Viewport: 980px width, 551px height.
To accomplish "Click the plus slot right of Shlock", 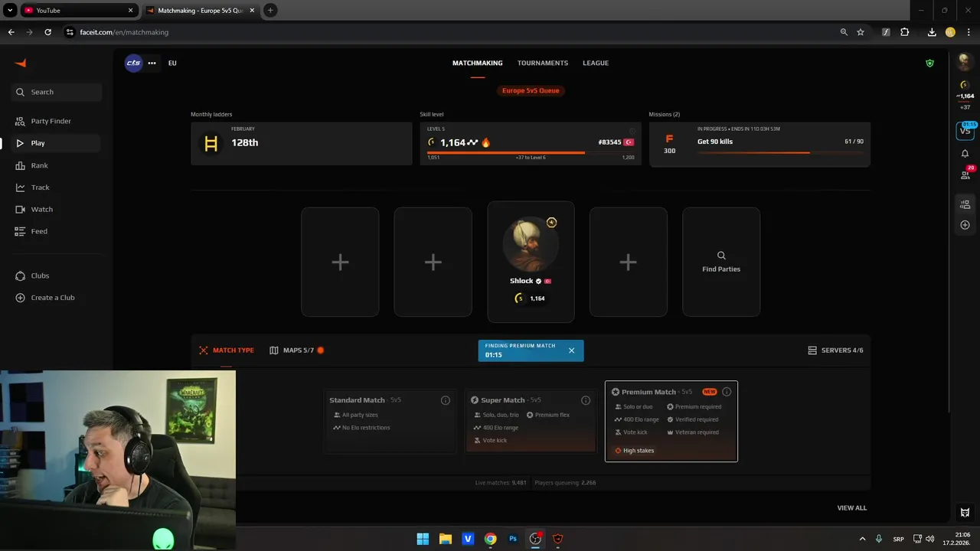I will click(629, 262).
